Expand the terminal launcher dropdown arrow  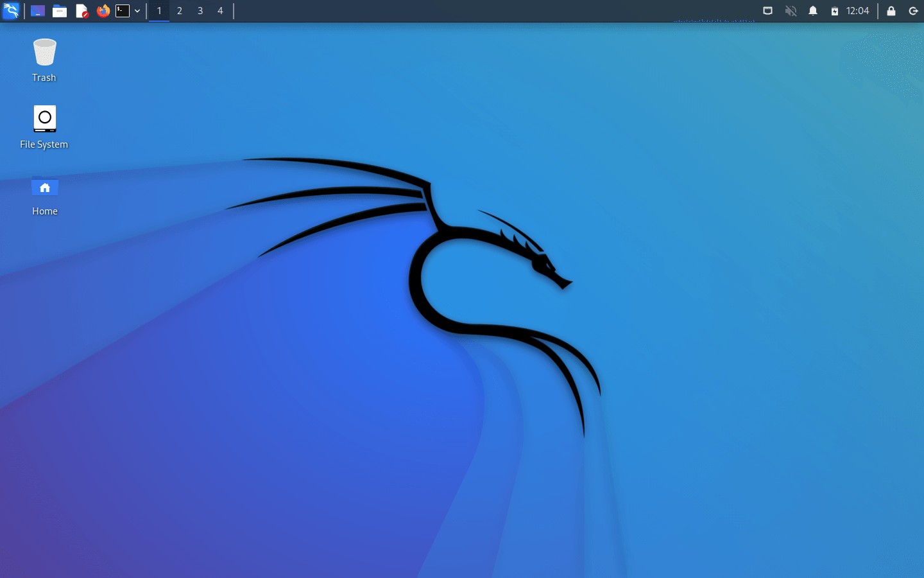pyautogui.click(x=137, y=11)
